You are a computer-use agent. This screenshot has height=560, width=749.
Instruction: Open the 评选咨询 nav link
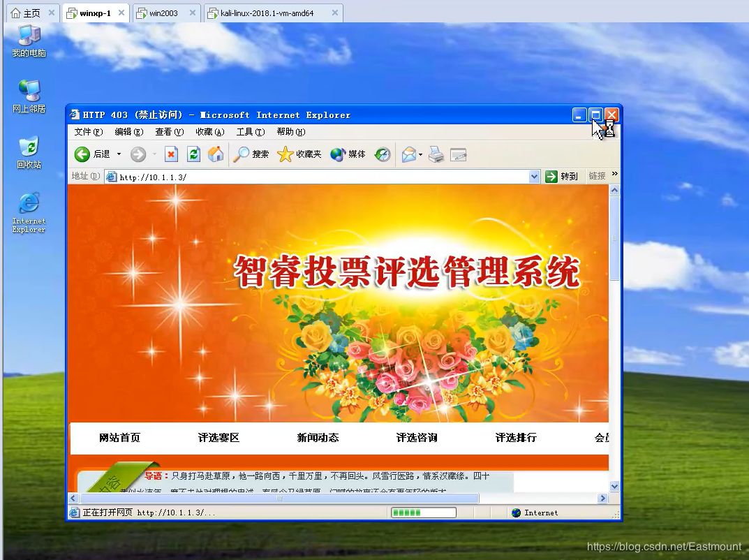point(417,438)
